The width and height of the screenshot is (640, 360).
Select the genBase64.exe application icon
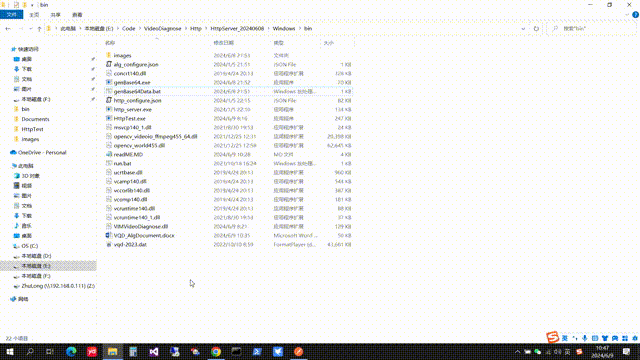point(109,82)
